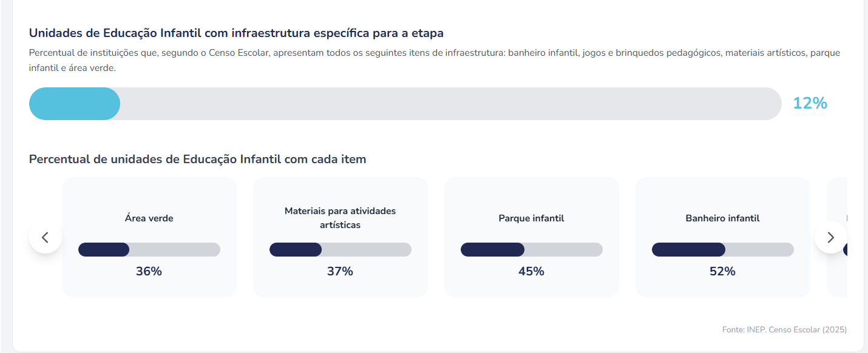Click the 12% value label
868x353 pixels.
810,104
